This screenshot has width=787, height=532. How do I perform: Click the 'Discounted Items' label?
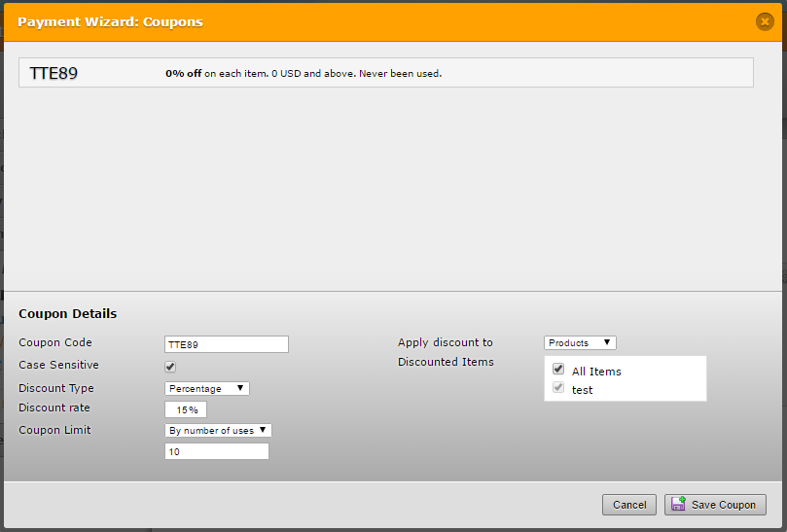446,362
